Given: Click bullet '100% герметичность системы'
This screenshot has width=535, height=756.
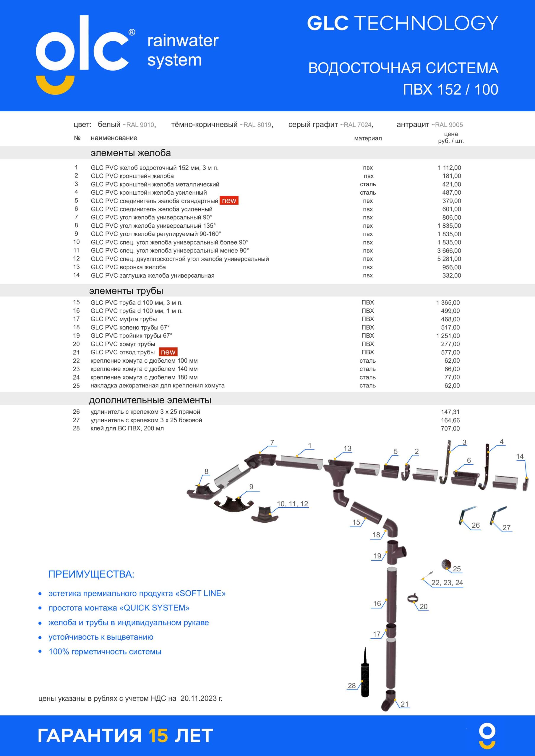Looking at the screenshot, I should tap(105, 652).
